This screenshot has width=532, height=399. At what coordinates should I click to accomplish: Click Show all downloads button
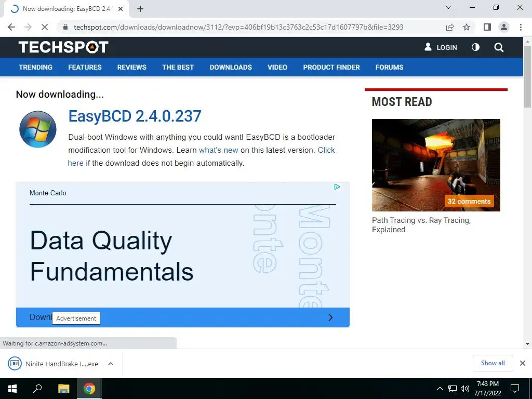493,363
